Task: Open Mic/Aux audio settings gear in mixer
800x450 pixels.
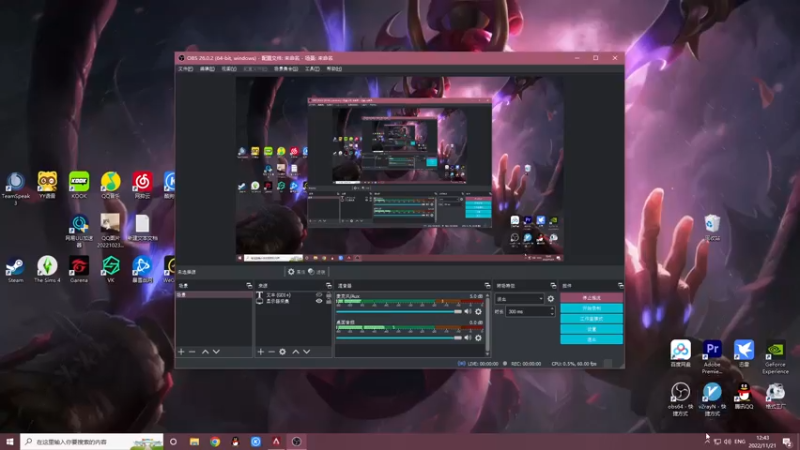Action: click(478, 311)
